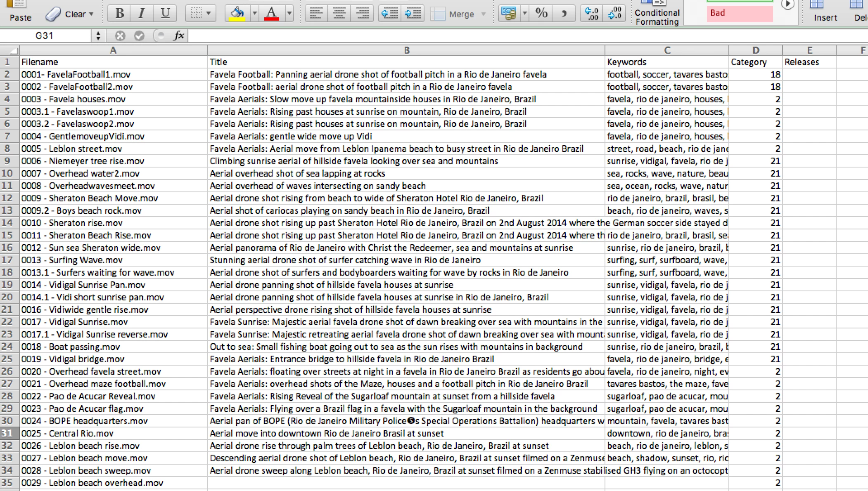This screenshot has height=491, width=868.
Task: Apply red font color button
Action: click(271, 14)
